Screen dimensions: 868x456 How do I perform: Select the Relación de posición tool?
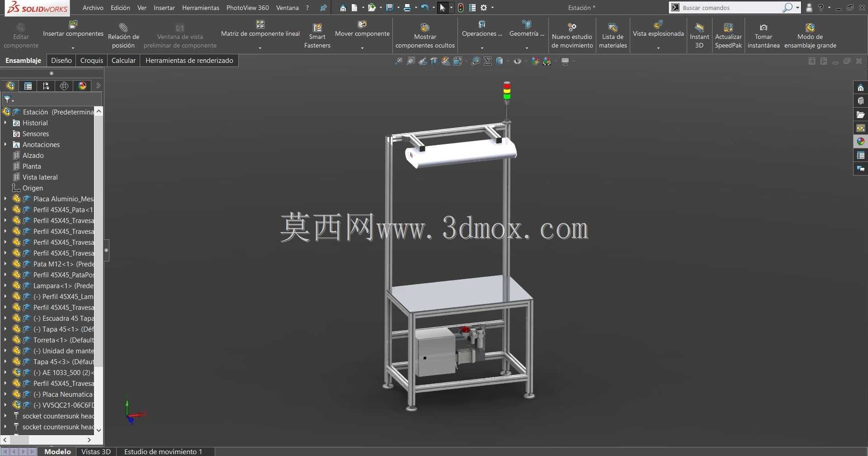123,35
